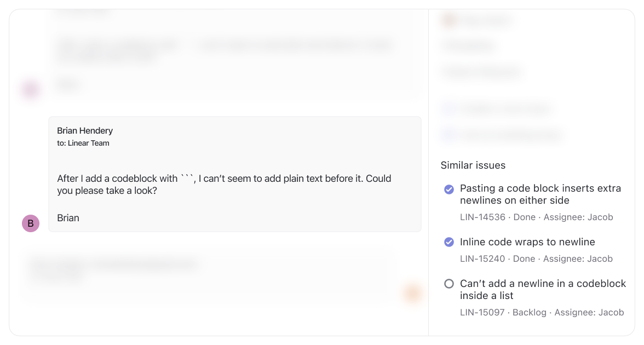Click Done checkmark icon beside Inline code wraps
Screen dimensions: 644x345
tap(449, 242)
